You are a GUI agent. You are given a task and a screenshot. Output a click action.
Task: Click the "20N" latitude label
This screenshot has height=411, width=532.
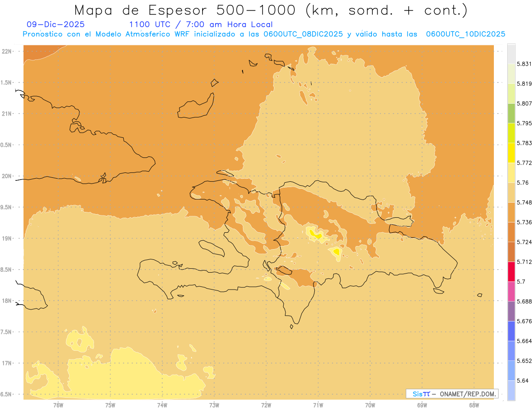tap(8, 176)
